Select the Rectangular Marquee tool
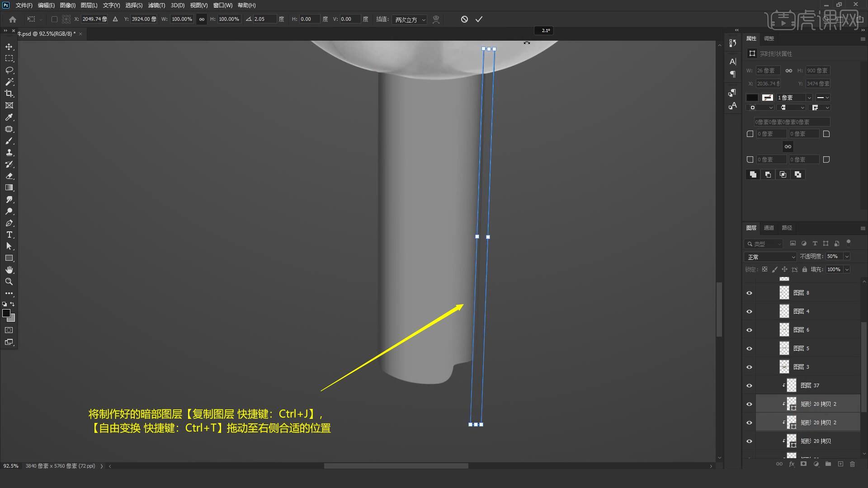 coord(9,58)
